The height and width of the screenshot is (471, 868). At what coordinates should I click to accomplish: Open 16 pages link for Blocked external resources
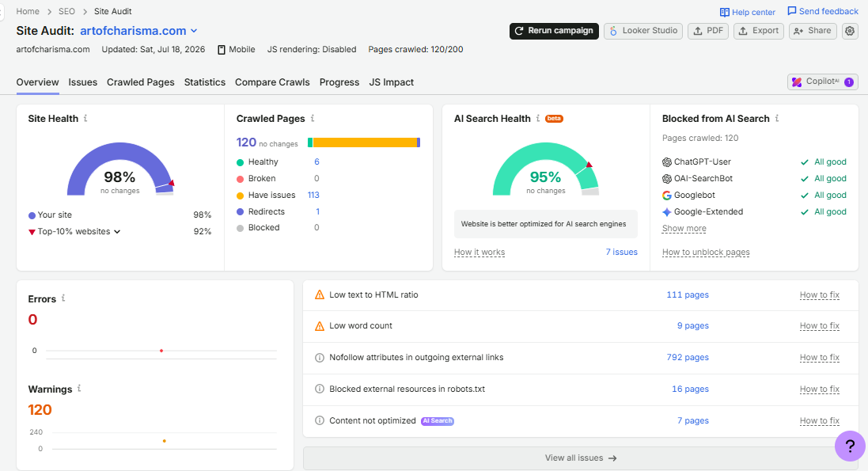pyautogui.click(x=690, y=389)
